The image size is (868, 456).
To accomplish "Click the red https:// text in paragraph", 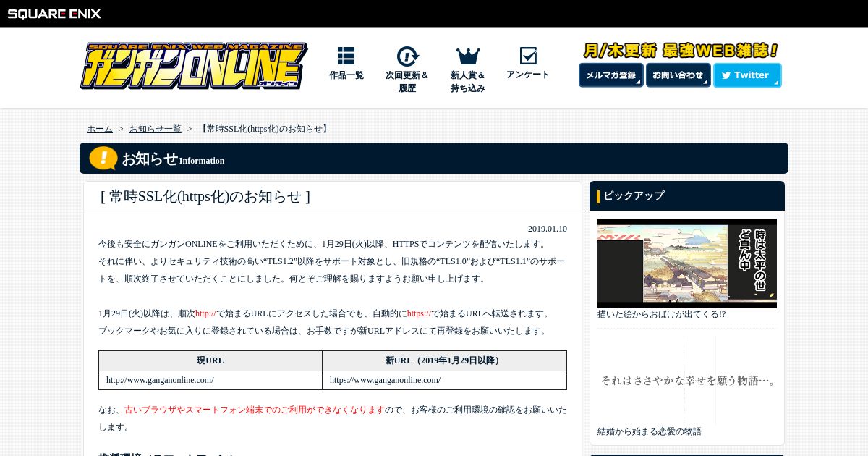I will coord(419,313).
